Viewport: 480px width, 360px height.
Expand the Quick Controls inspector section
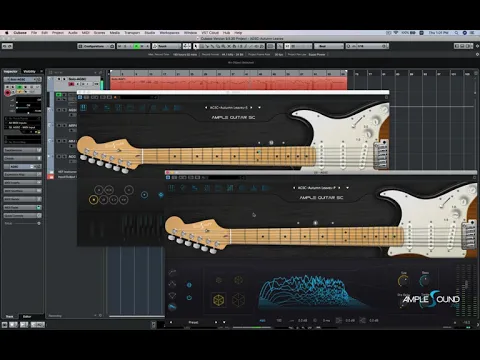pyautogui.click(x=22, y=216)
